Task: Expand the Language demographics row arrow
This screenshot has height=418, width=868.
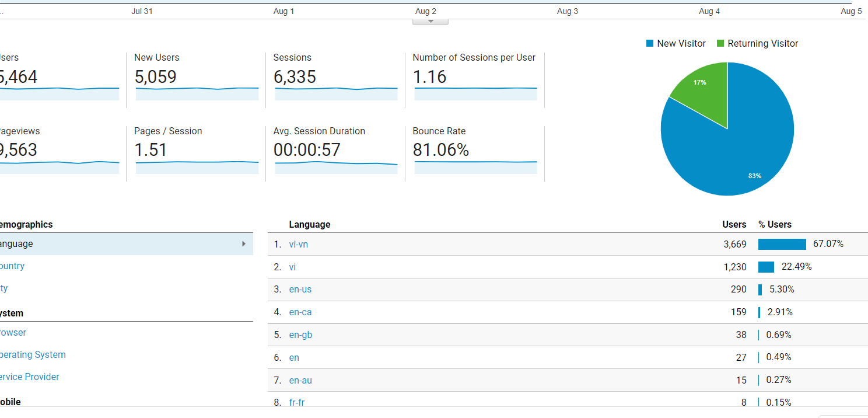Action: [x=244, y=244]
